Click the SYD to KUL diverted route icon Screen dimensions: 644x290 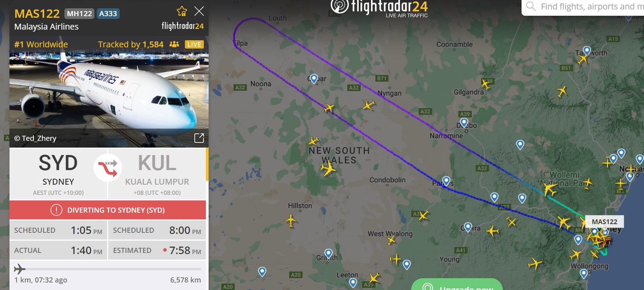[x=108, y=168]
